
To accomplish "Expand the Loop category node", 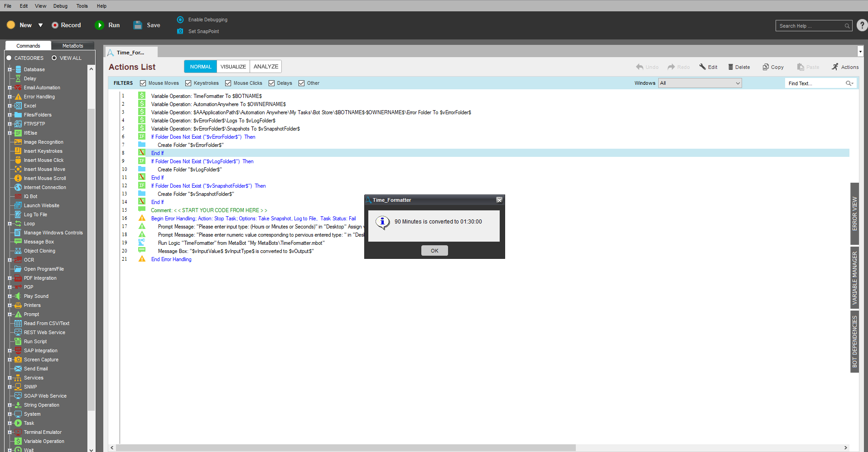I will coord(10,224).
